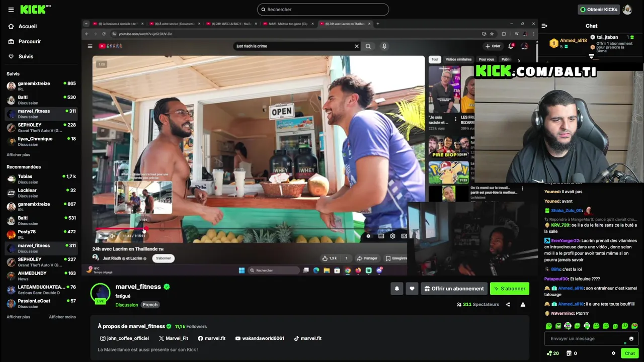Focus the Rechercher search field
644x362 pixels.
(x=323, y=10)
